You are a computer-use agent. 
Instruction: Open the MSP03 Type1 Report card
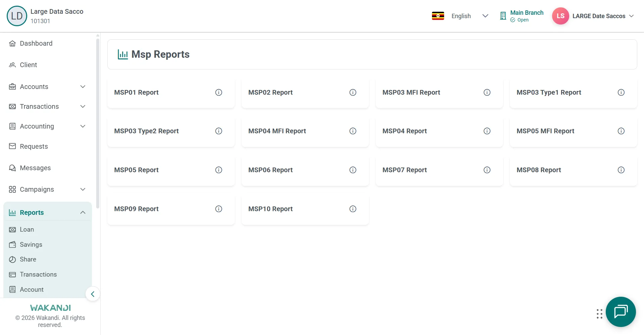574,92
